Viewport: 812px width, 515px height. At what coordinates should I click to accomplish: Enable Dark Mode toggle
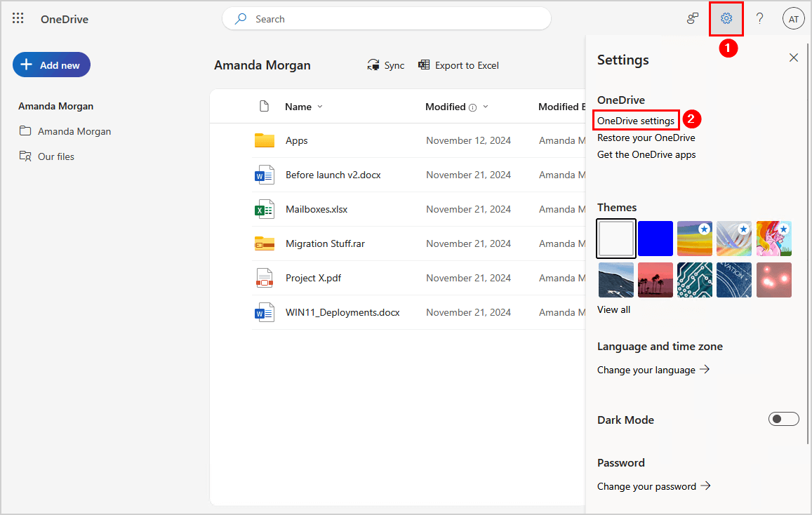[783, 418]
